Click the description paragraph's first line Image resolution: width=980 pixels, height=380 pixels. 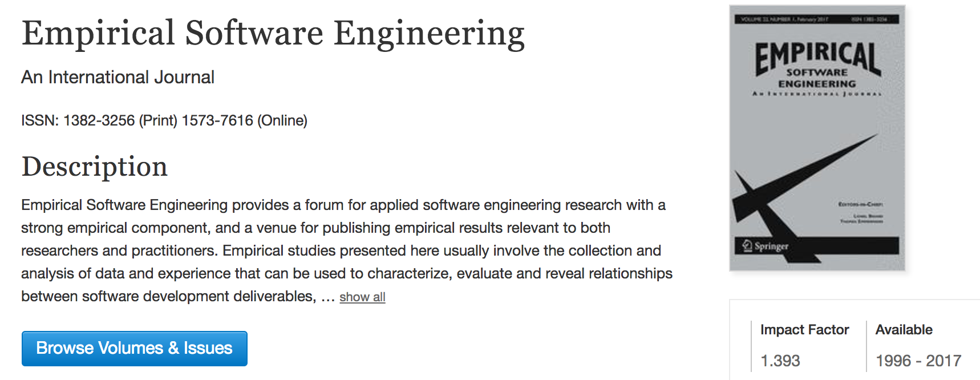tap(343, 205)
